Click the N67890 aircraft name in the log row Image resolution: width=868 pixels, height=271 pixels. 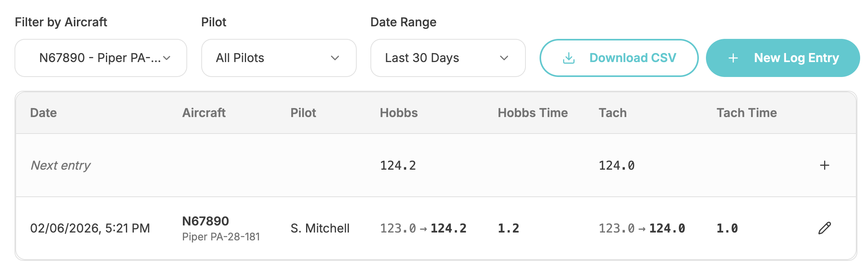click(206, 221)
